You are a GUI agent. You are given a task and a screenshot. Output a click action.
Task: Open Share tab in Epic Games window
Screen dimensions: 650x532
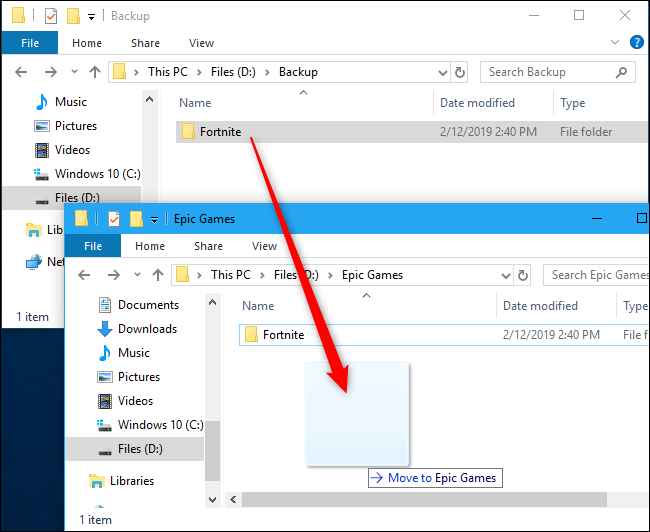point(208,246)
